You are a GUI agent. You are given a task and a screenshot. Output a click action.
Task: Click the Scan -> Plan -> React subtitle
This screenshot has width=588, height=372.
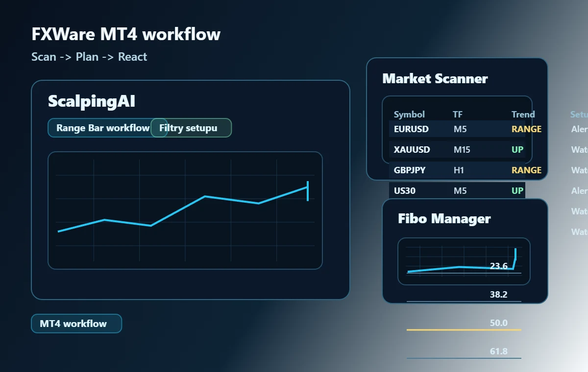point(89,57)
